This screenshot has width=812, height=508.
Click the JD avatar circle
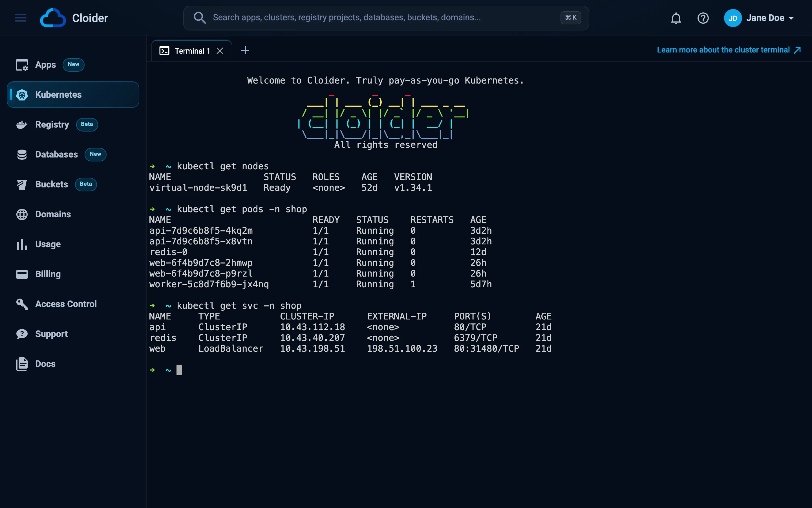click(733, 18)
